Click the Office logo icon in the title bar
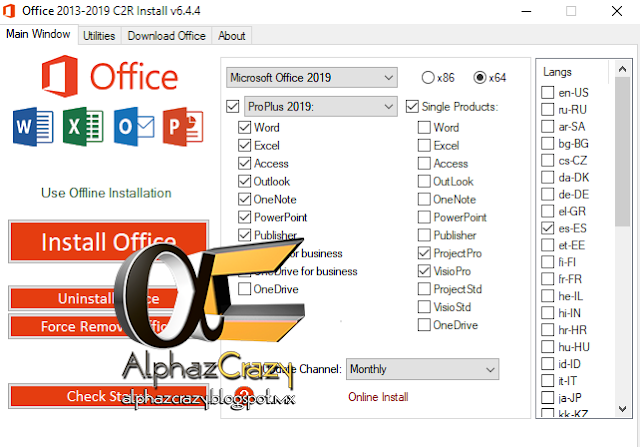This screenshot has width=640, height=447. coord(9,11)
